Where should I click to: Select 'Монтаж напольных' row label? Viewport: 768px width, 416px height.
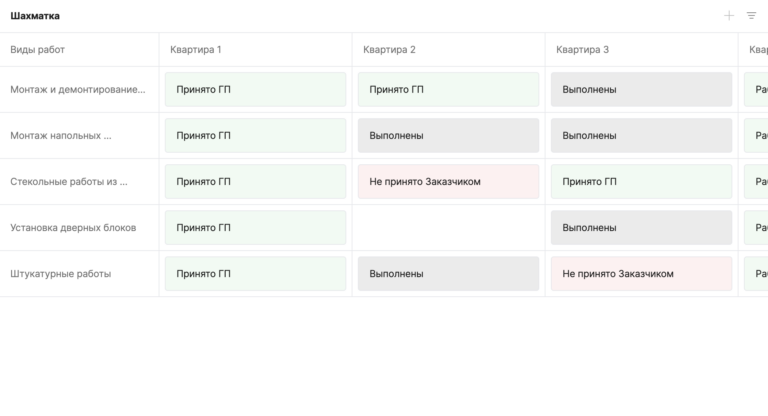click(61, 136)
